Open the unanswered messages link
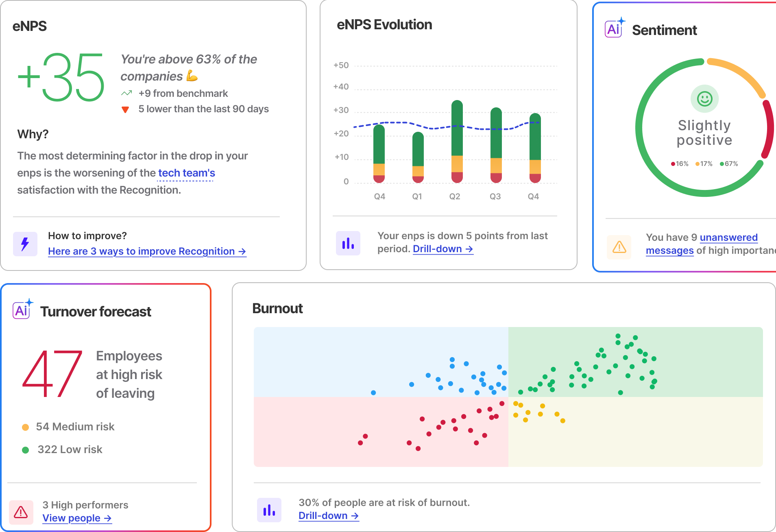The width and height of the screenshot is (776, 532). (x=728, y=238)
